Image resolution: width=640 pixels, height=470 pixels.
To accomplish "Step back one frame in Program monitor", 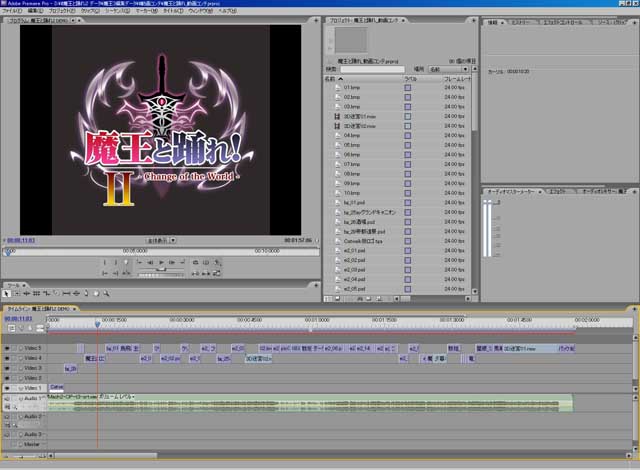I will (x=150, y=262).
